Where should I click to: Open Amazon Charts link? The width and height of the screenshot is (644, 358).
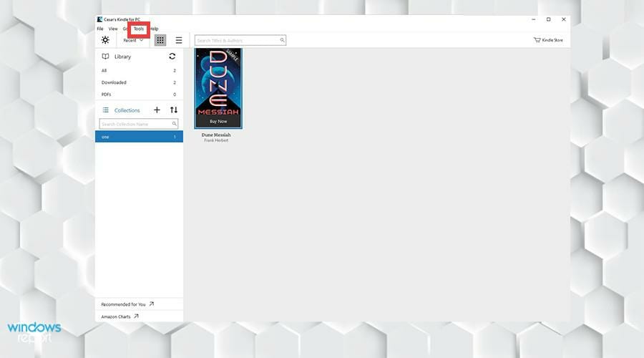(120, 316)
